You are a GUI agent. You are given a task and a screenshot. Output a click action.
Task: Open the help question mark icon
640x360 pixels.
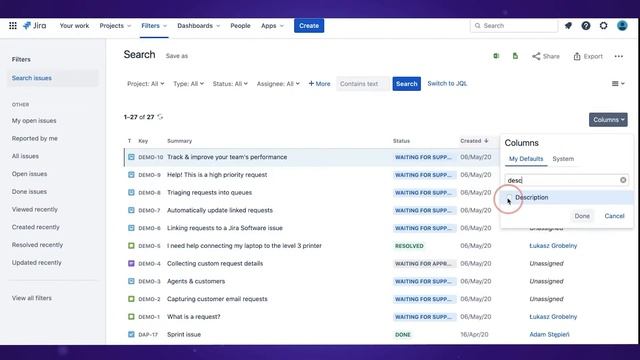[586, 26]
